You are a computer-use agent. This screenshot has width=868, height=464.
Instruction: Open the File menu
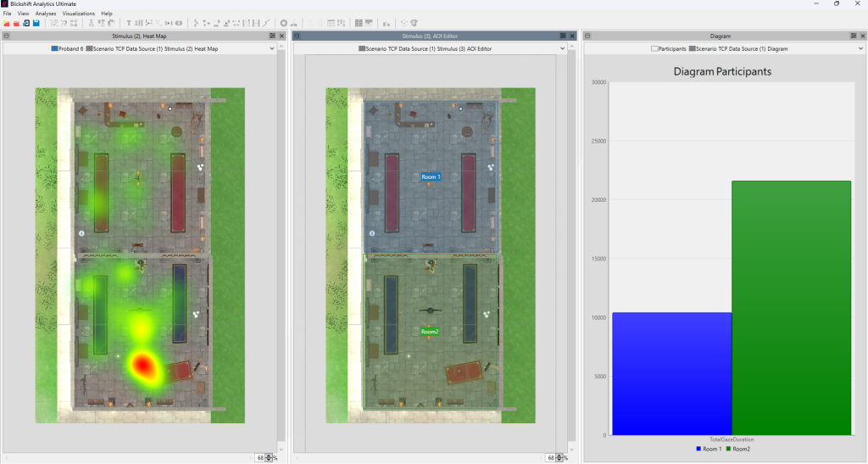7,14
